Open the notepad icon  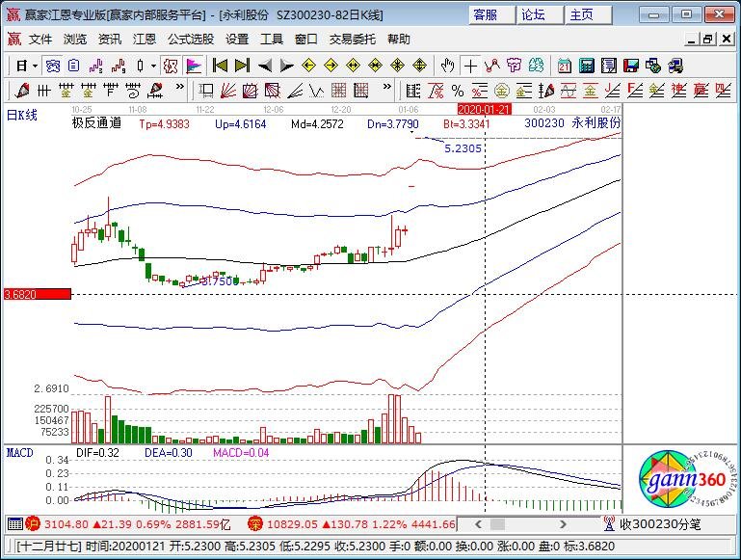(609, 66)
